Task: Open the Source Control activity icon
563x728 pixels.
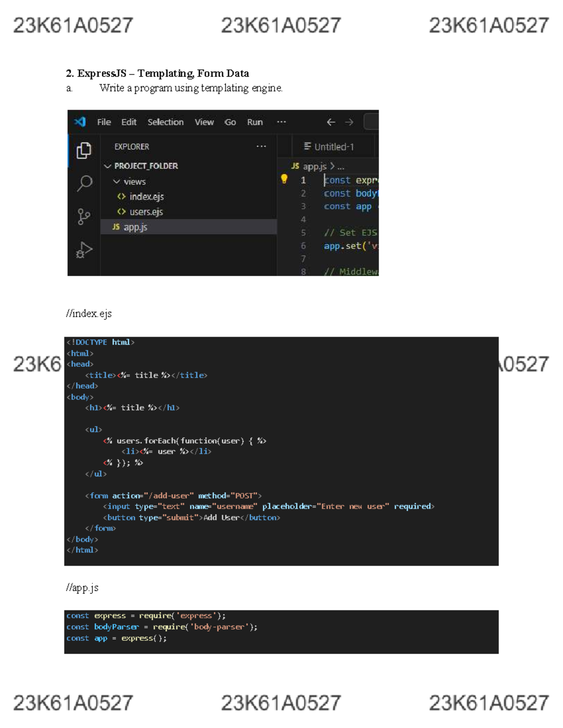Action: tap(84, 217)
